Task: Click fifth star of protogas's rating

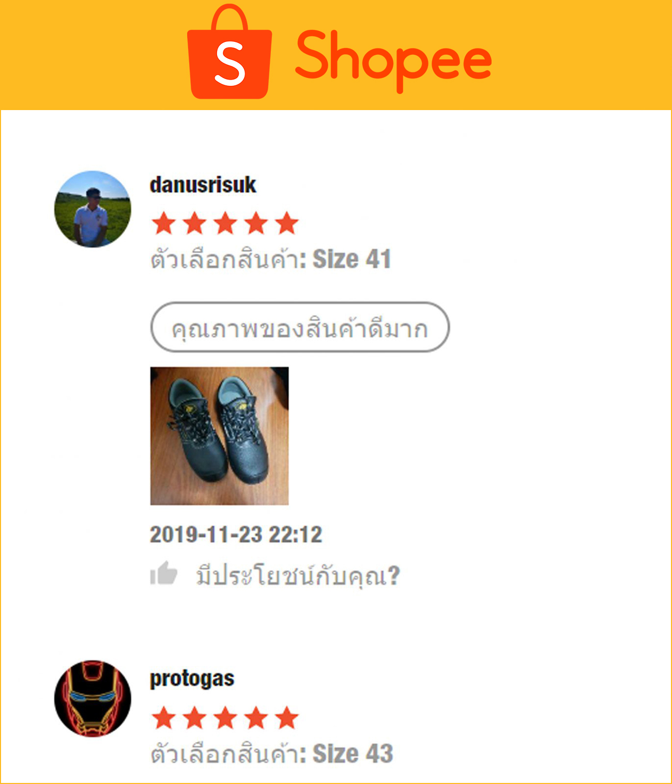Action: click(287, 718)
